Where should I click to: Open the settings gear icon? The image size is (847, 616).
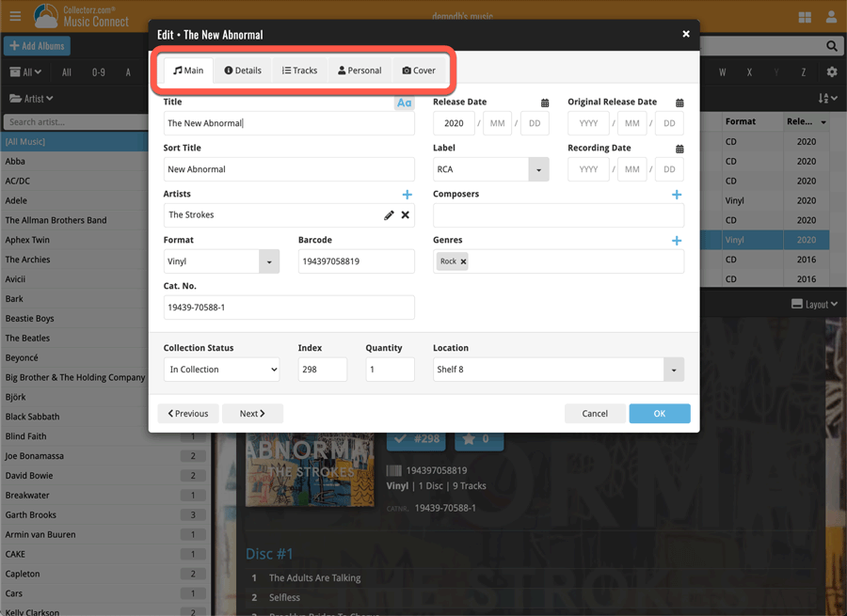coord(832,71)
